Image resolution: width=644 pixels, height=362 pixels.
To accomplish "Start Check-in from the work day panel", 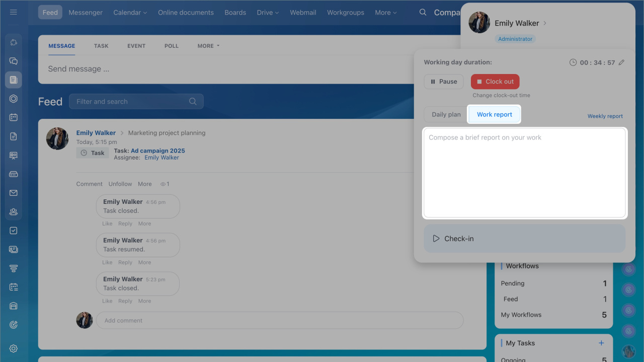I will 524,239.
